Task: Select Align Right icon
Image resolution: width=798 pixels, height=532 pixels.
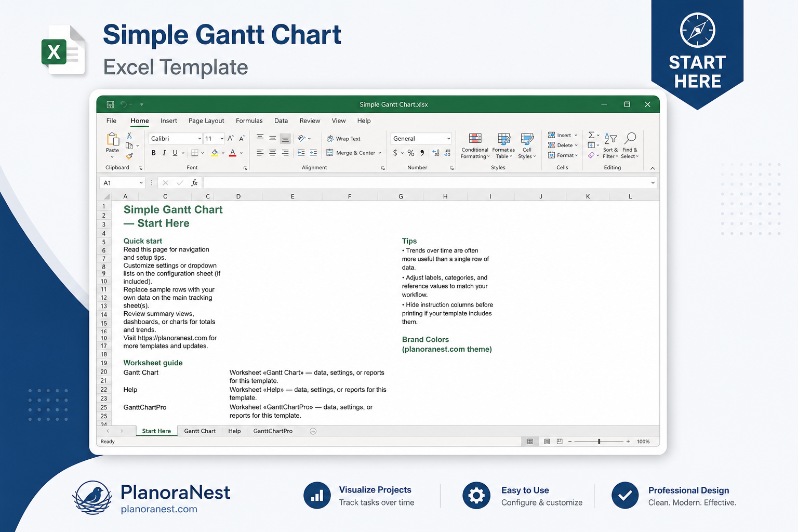Action: pyautogui.click(x=285, y=153)
